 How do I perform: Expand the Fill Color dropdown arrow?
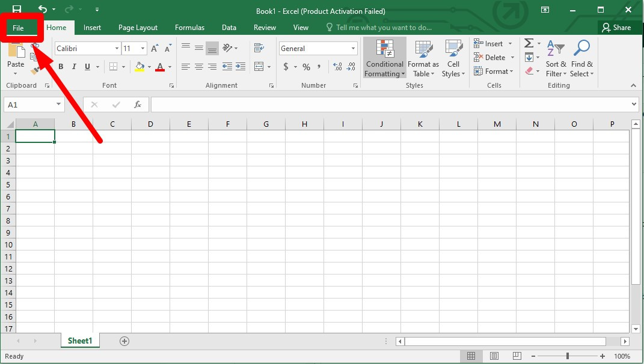[148, 67]
